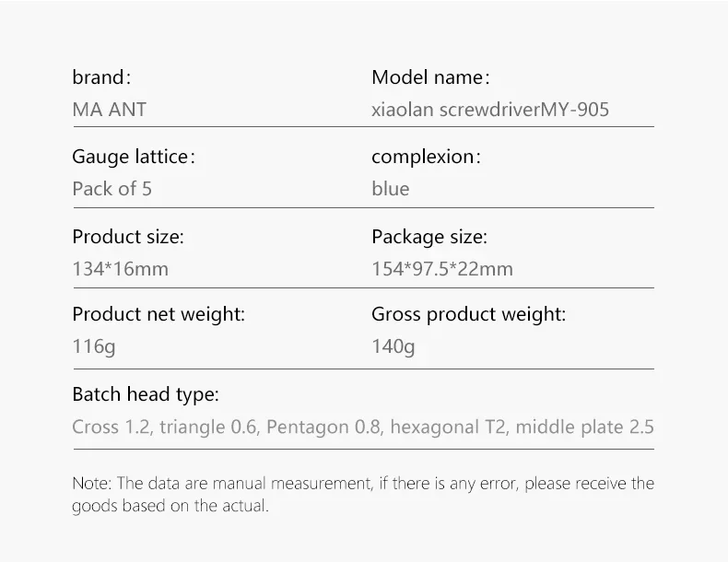Click the "Model name:" label
Image resolution: width=728 pixels, height=562 pixels.
[429, 77]
